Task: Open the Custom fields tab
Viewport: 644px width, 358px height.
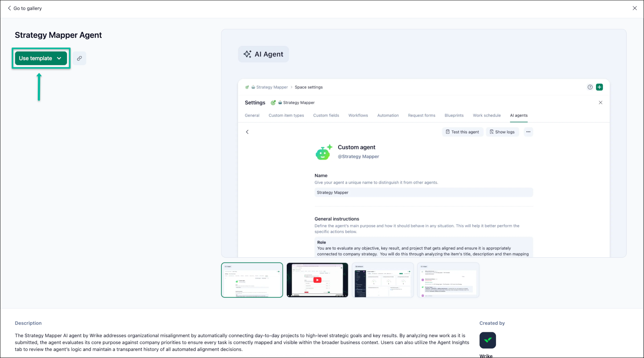Action: pos(326,116)
